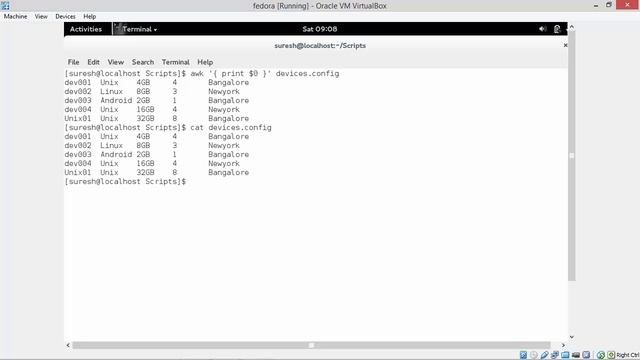
Task: Open the terminal Terminal menu
Action: click(176, 62)
